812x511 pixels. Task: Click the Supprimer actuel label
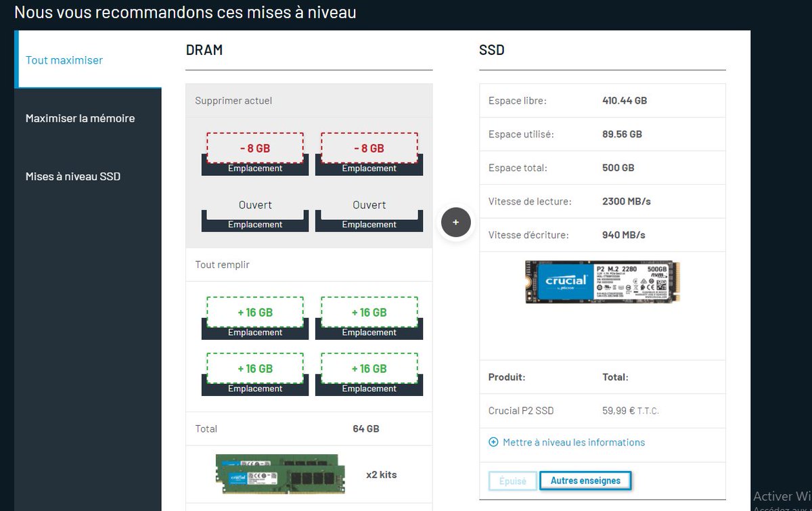233,101
